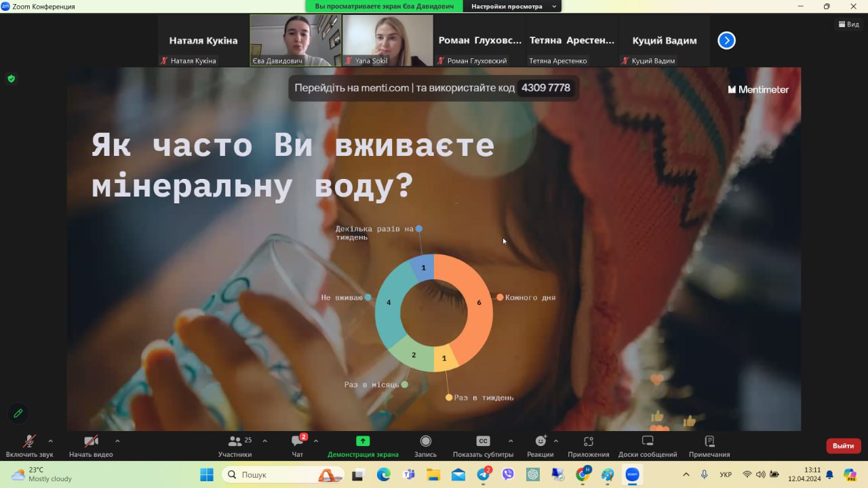
Task: Click the yellow Раз в тиждень chart segment
Action: tap(445, 358)
